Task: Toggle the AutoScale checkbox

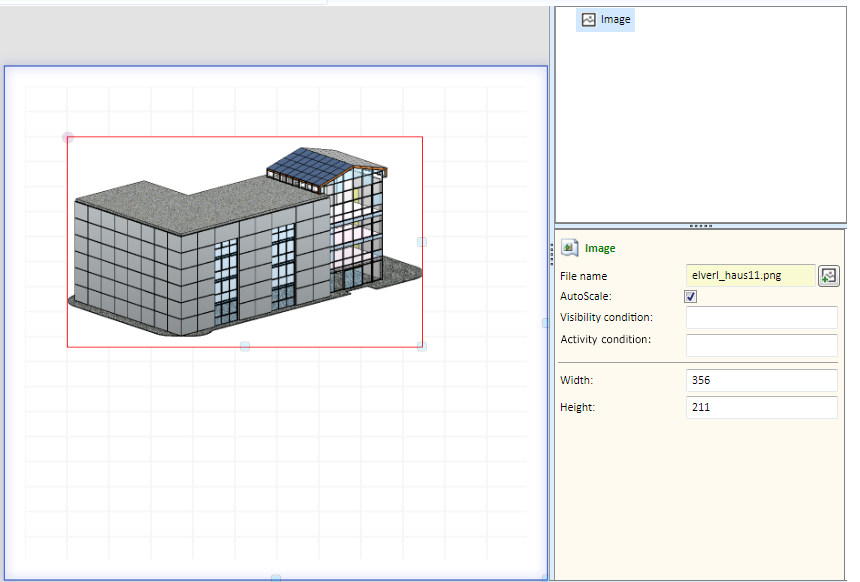Action: tap(691, 297)
